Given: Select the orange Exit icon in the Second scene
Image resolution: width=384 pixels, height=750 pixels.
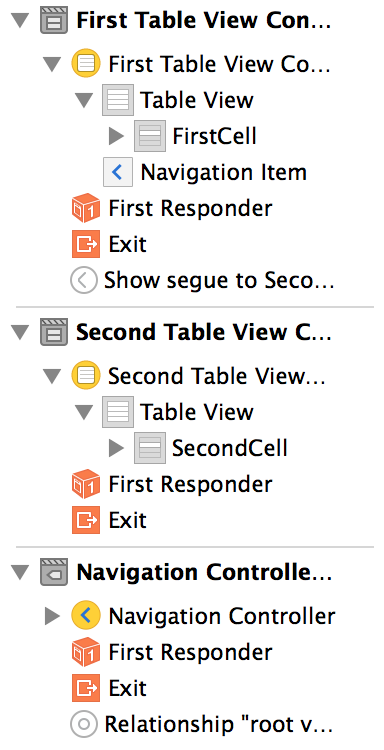Looking at the screenshot, I should [x=86, y=520].
